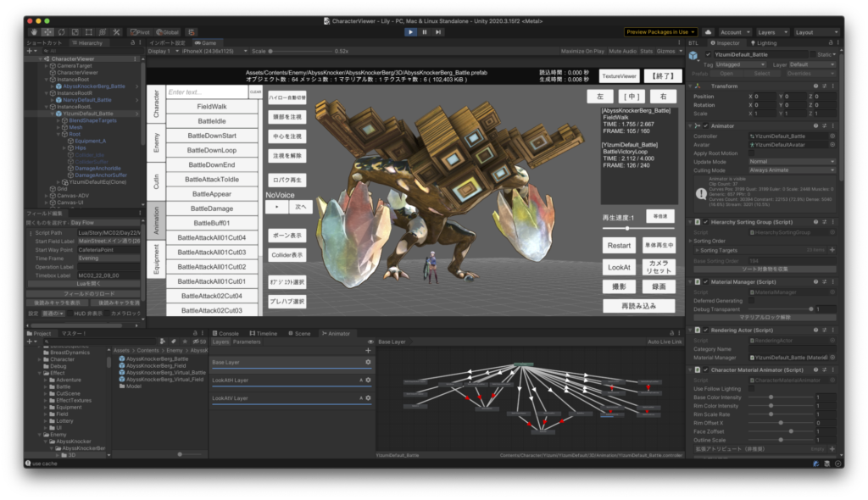
Task: Toggle YizumiDefault_Battle active checkbox
Action: click(708, 55)
